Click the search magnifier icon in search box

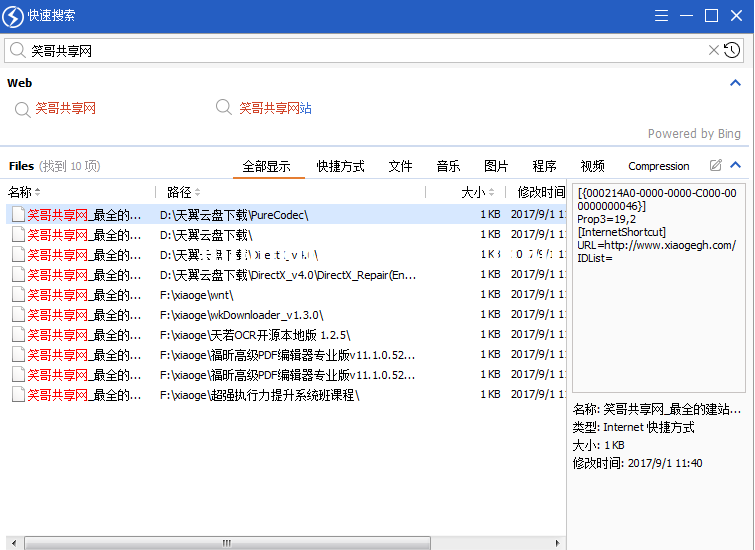click(x=17, y=50)
